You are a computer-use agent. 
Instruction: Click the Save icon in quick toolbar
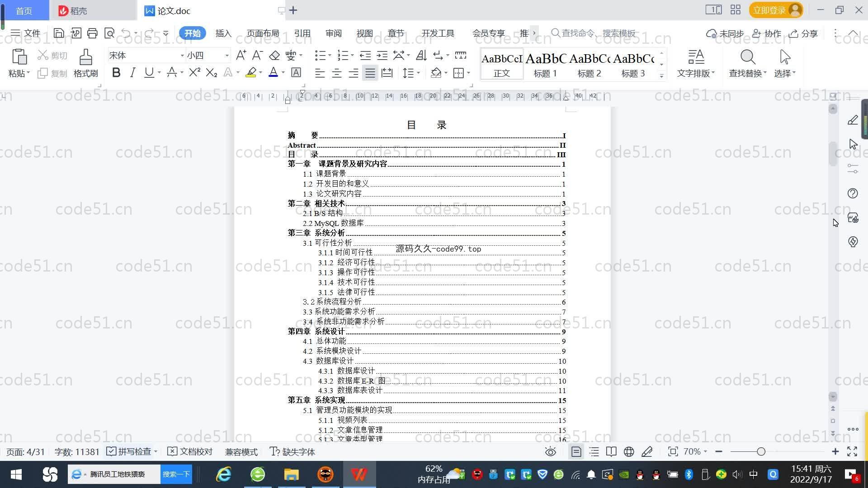(x=59, y=33)
